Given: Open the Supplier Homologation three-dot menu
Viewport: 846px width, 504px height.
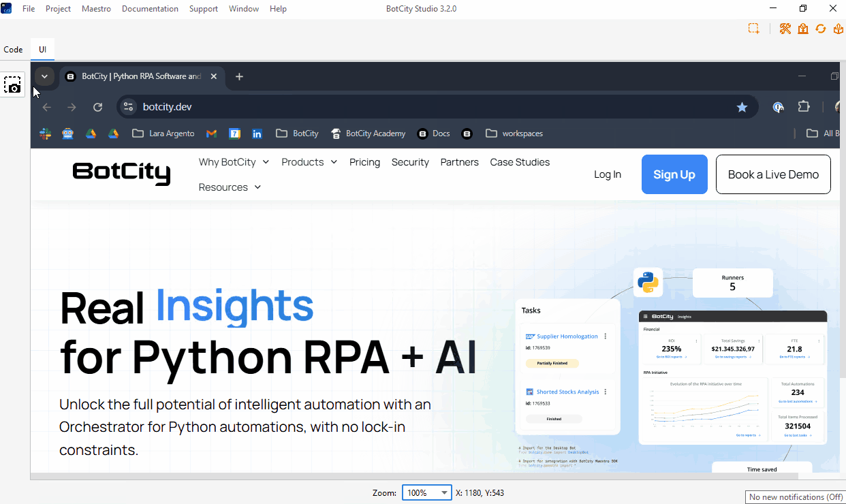Looking at the screenshot, I should point(606,336).
